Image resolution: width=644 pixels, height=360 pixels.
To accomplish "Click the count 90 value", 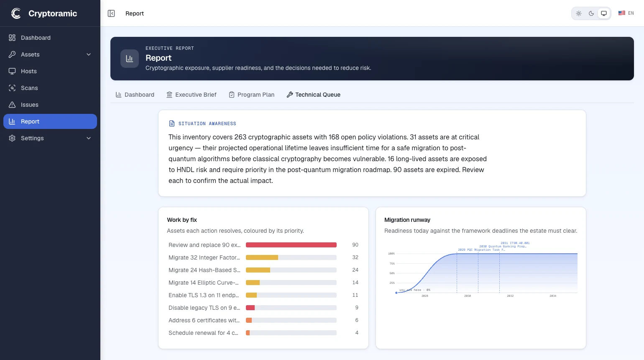I will (x=355, y=245).
